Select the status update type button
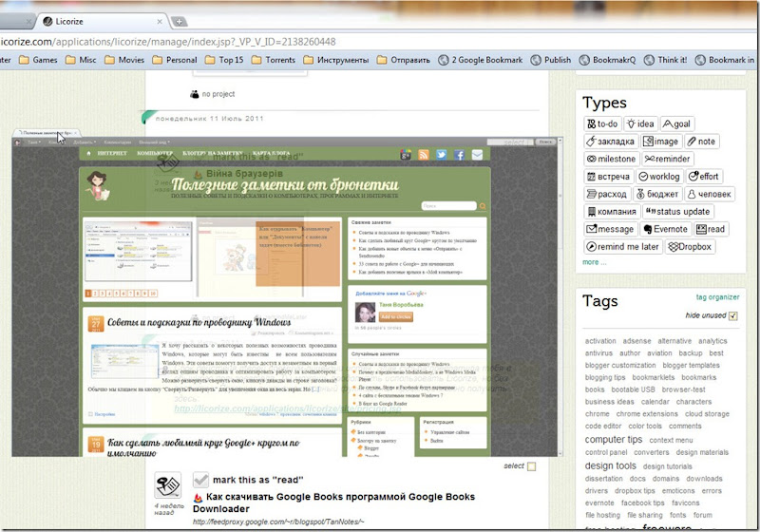This screenshot has width=760, height=532. pyautogui.click(x=677, y=212)
